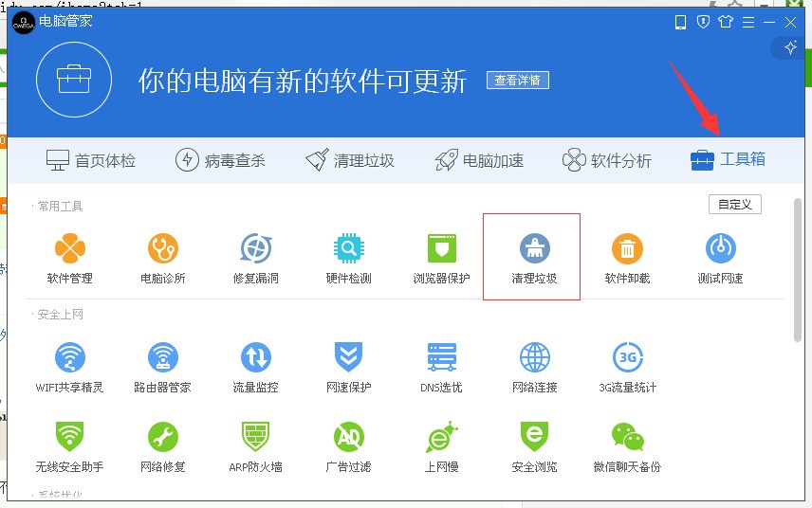Launch 广告过滤 ad filter

pos(348,447)
